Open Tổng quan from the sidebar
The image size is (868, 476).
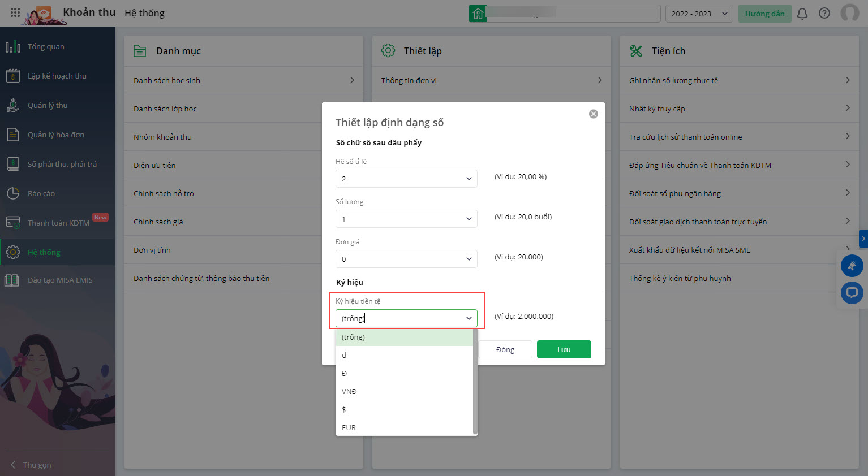point(46,46)
